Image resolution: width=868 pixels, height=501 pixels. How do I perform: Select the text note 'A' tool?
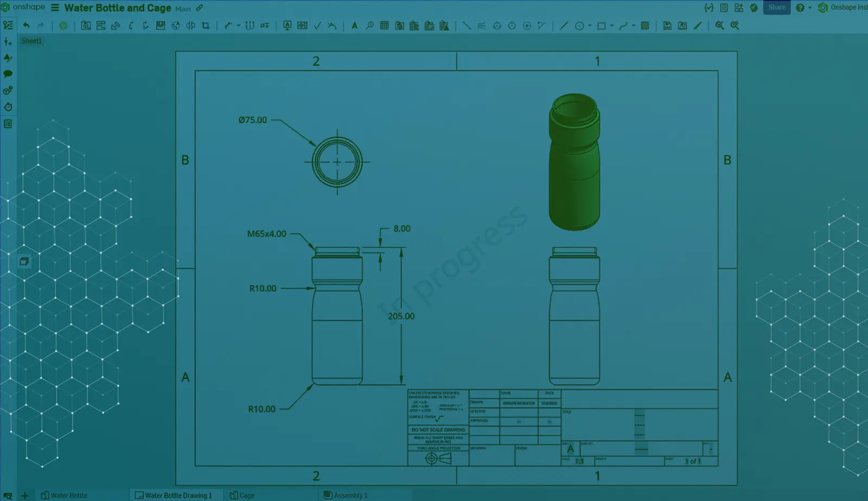point(354,26)
